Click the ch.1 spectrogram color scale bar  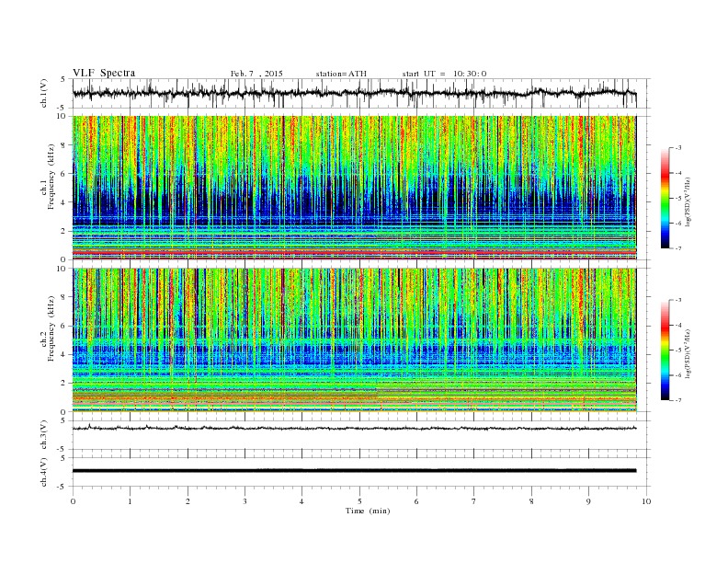point(665,199)
